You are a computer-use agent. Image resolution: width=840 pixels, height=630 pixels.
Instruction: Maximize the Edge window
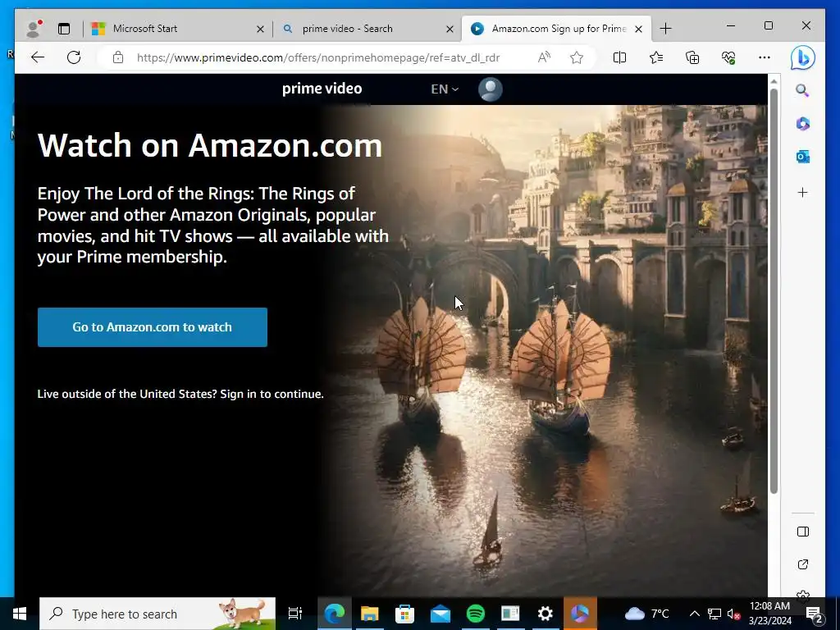[x=768, y=25]
